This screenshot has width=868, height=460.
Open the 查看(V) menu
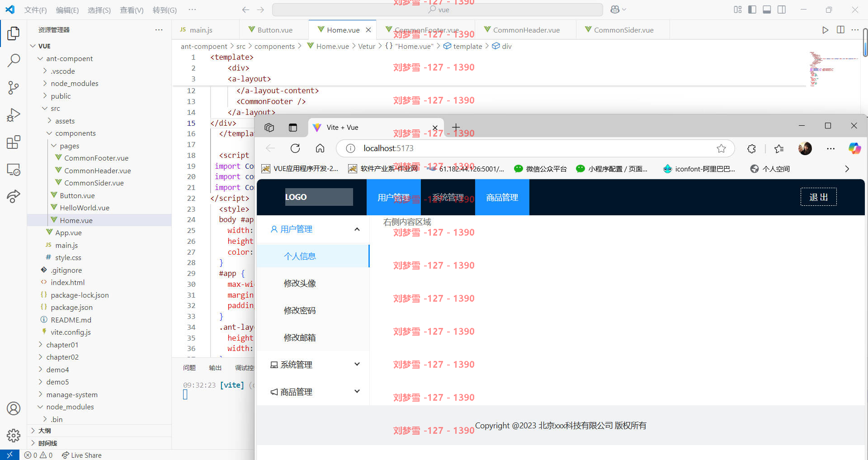[132, 10]
